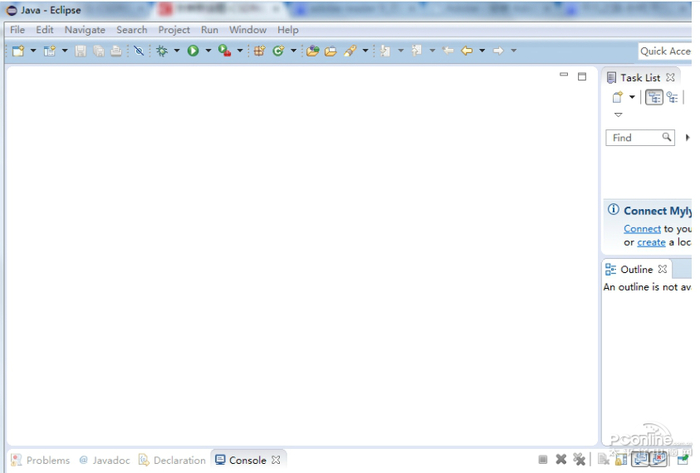Screen dimensions: 700x473
Task: Click the Quick Access search field
Action: [x=665, y=51]
